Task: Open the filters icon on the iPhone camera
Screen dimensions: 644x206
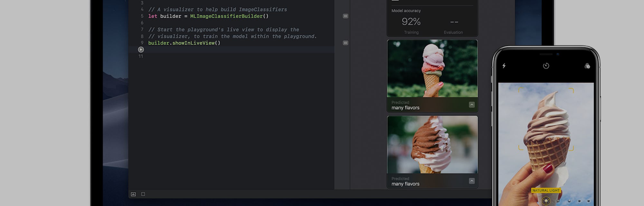Action: tap(587, 66)
